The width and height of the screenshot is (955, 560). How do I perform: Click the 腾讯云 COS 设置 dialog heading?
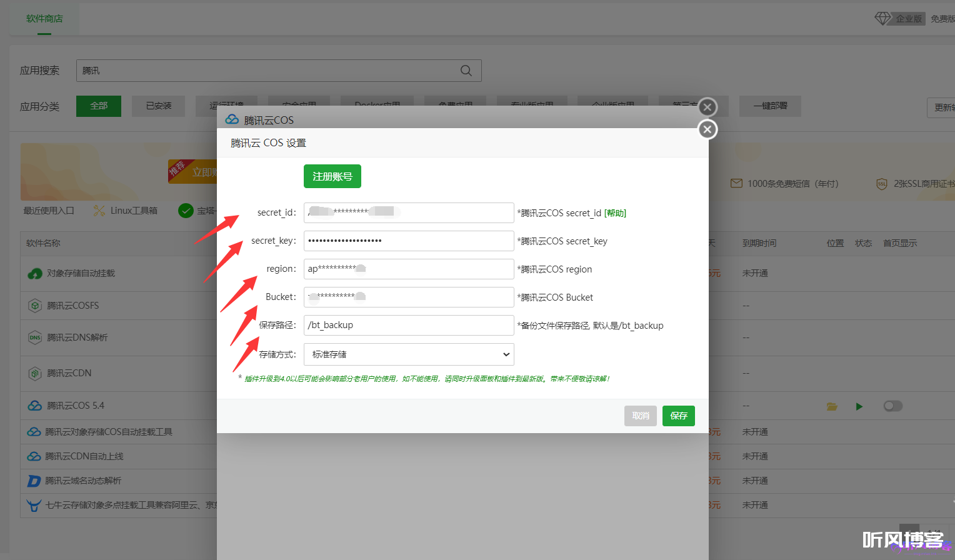coord(268,143)
